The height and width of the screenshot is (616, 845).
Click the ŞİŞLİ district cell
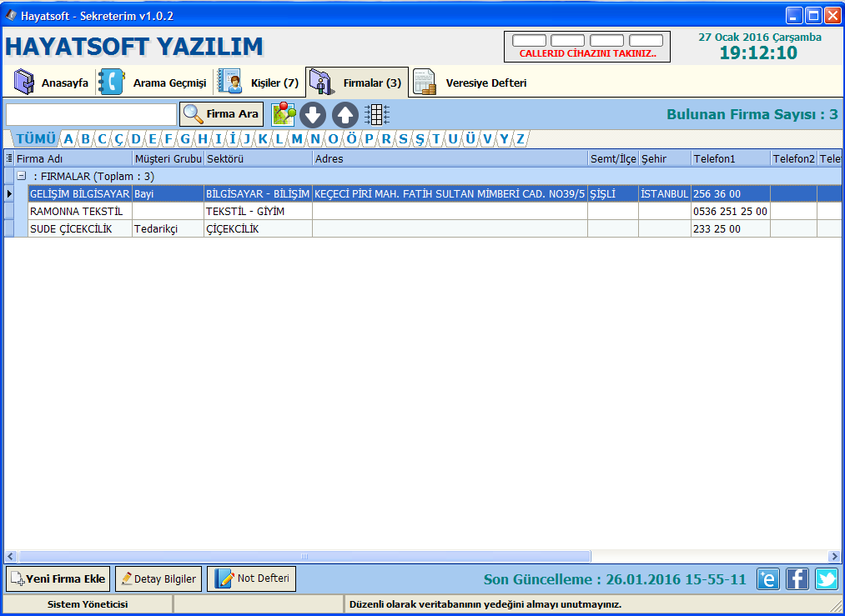[x=613, y=194]
